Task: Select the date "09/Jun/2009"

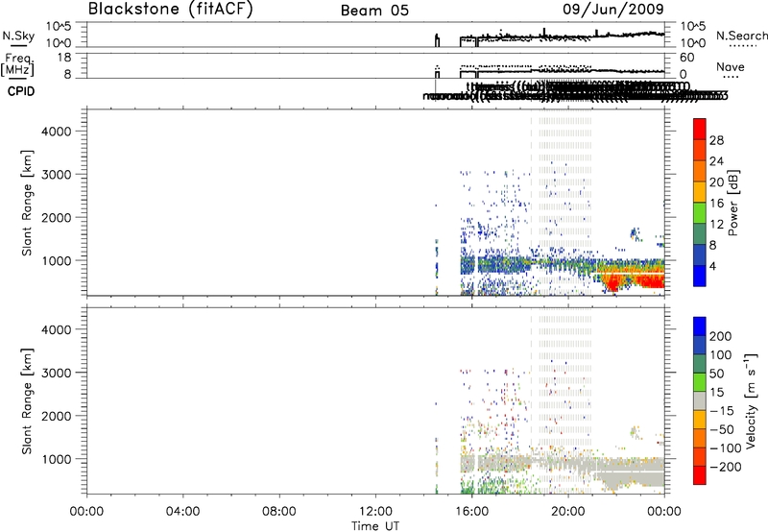Action: [613, 10]
